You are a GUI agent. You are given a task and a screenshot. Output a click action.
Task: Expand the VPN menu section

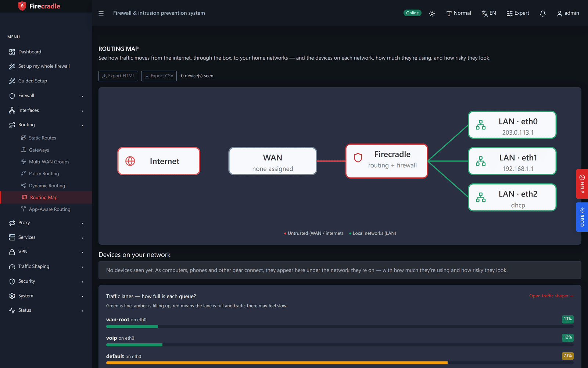pos(46,252)
